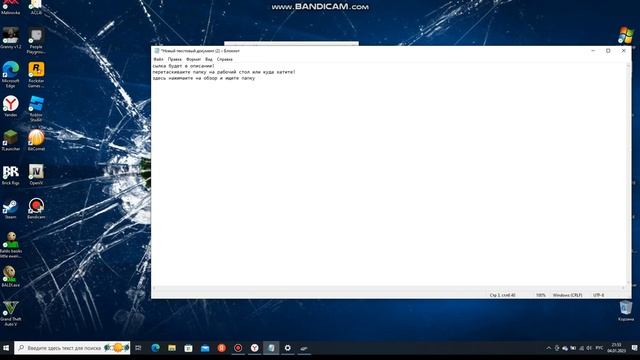
Task: Minimize the Notepad window
Action: [x=593, y=51]
